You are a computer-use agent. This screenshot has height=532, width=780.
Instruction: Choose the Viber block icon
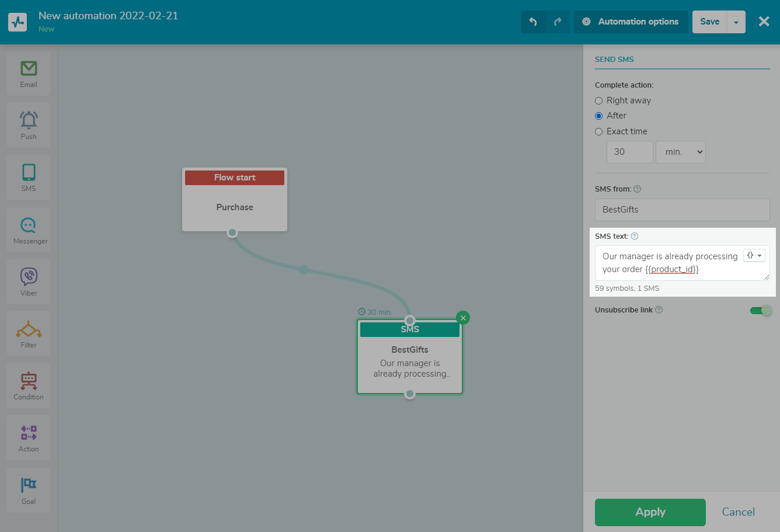(x=29, y=281)
